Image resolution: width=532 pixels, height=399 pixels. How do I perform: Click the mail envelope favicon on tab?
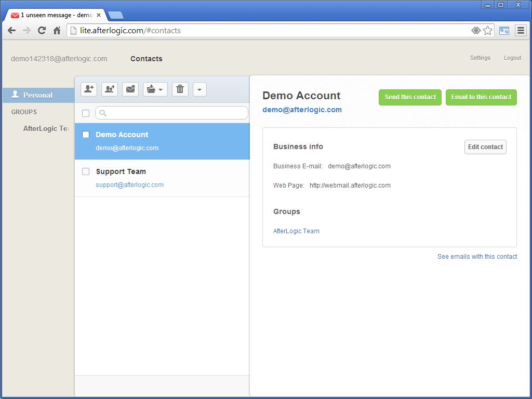pos(15,15)
